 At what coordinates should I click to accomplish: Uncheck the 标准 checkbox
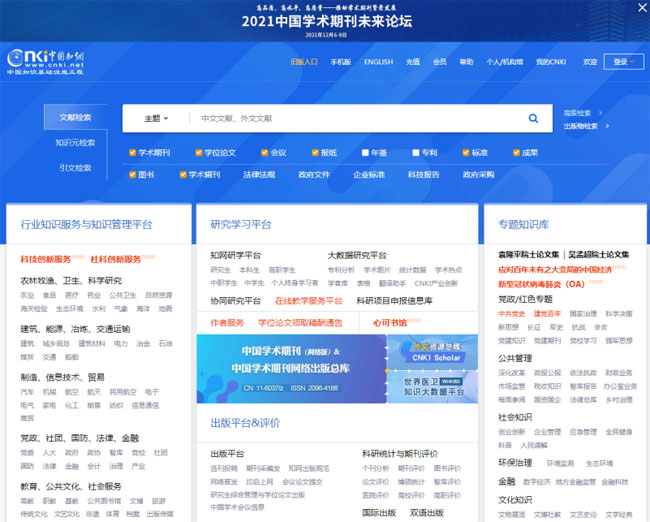point(466,153)
